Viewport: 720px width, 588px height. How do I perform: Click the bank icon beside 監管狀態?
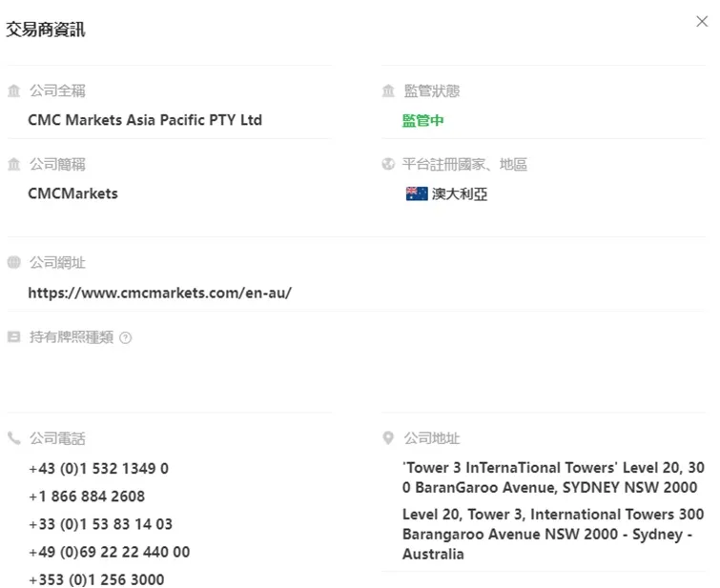pos(388,91)
